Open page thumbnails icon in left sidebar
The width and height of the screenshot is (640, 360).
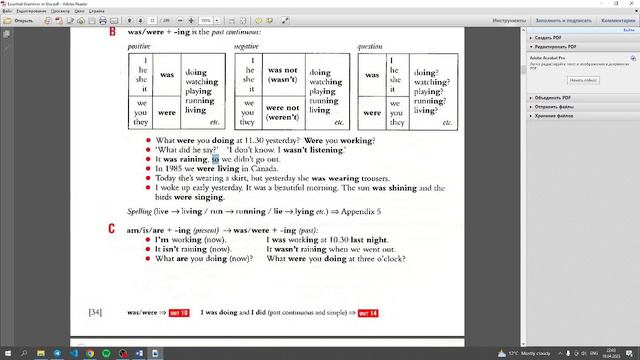tap(7, 34)
